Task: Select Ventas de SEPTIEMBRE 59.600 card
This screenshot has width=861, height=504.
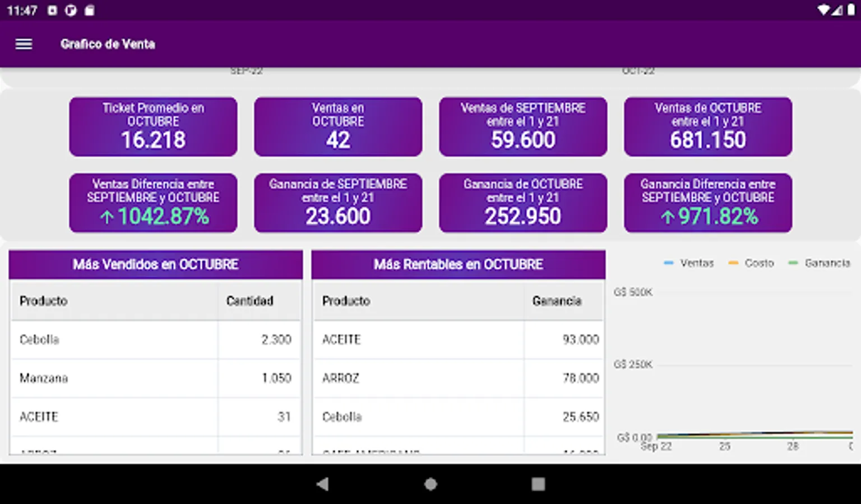Action: tap(523, 127)
